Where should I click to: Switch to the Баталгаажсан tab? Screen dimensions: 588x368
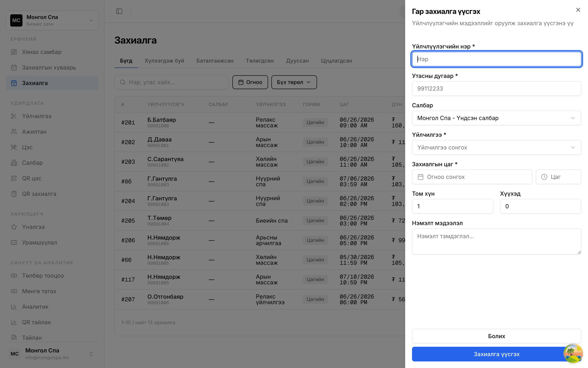click(215, 61)
